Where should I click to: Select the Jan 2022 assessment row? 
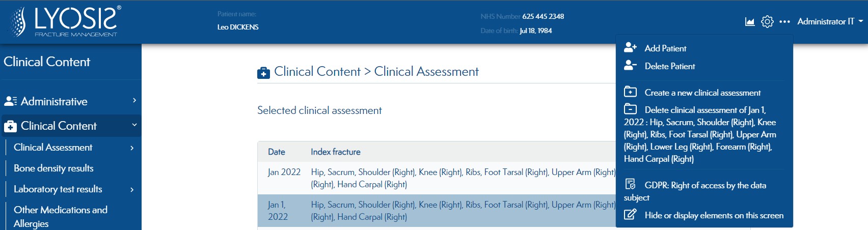437,178
